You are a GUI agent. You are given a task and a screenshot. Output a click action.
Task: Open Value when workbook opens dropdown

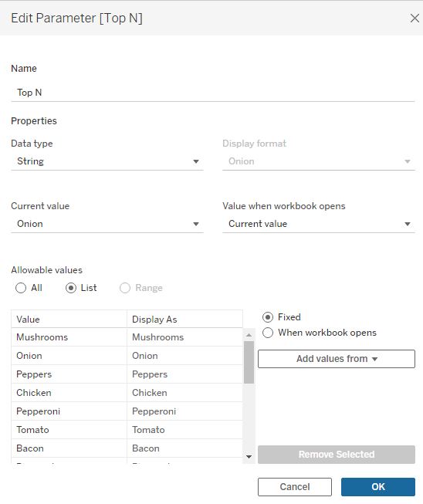(319, 224)
